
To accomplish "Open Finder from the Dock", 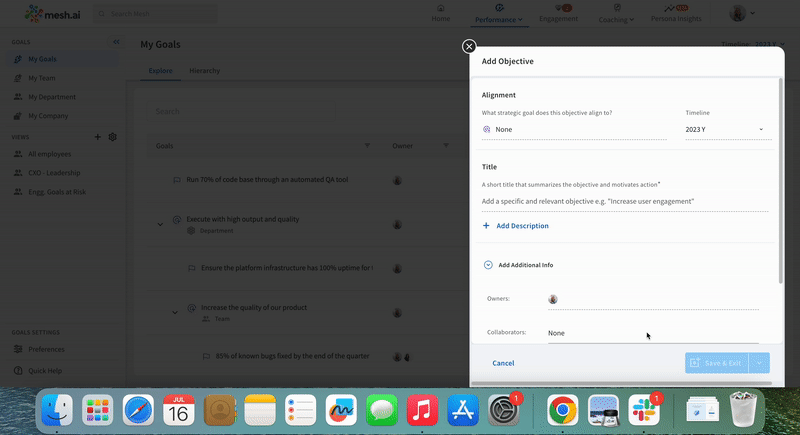I will 57,410.
